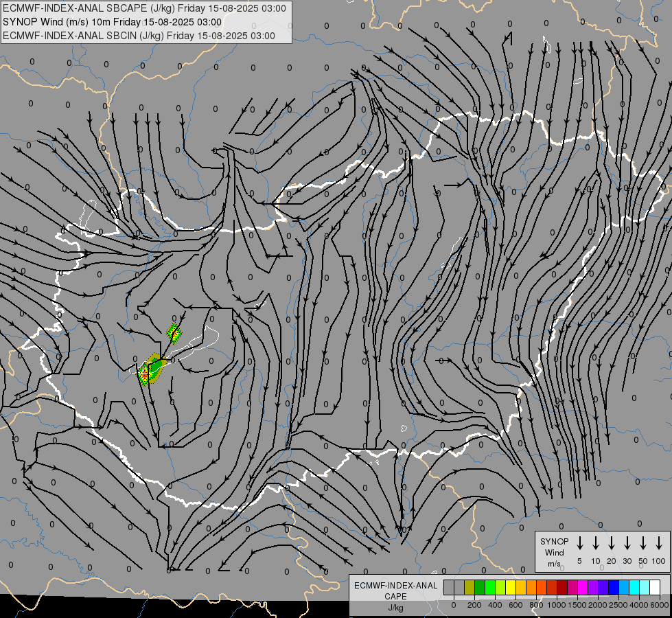Click the dark green CAPE legend swatch
Screen dimensions: 672x618
pos(480,588)
